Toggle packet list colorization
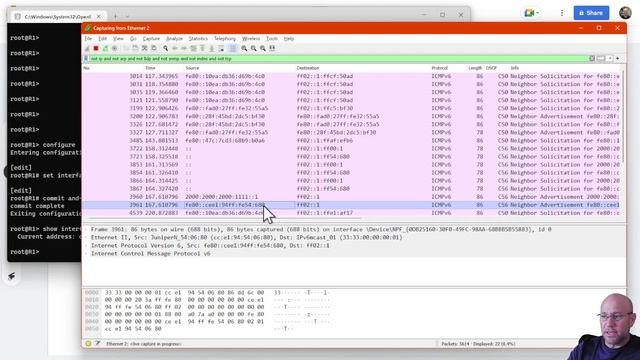This screenshot has width=640, height=360. pos(233,48)
